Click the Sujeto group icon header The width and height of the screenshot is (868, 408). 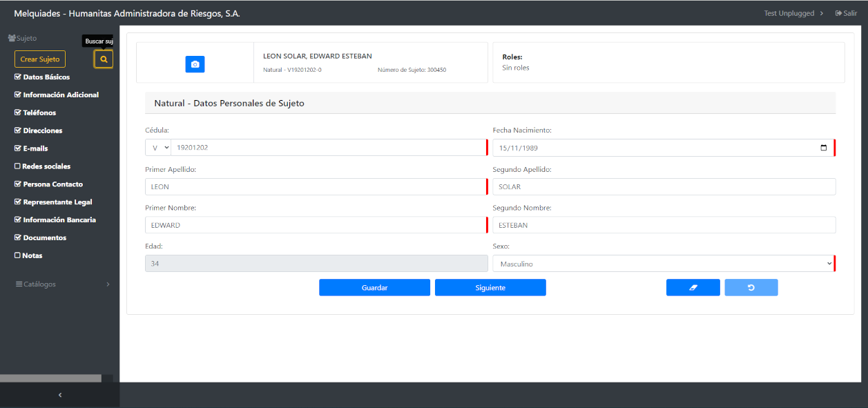(x=12, y=39)
